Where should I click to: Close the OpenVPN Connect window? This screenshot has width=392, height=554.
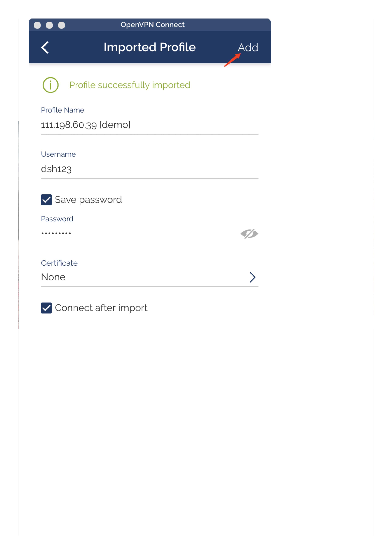(x=37, y=25)
